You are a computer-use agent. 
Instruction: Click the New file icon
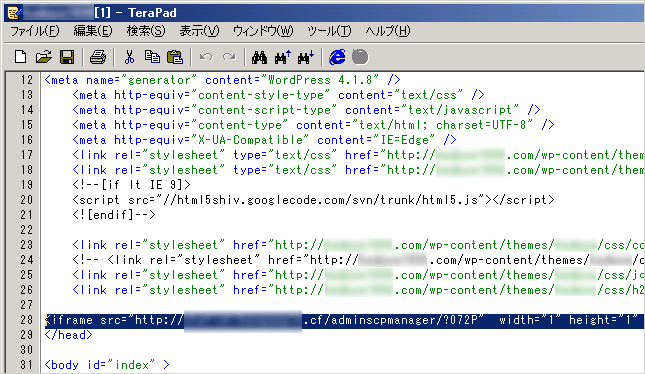pos(20,57)
